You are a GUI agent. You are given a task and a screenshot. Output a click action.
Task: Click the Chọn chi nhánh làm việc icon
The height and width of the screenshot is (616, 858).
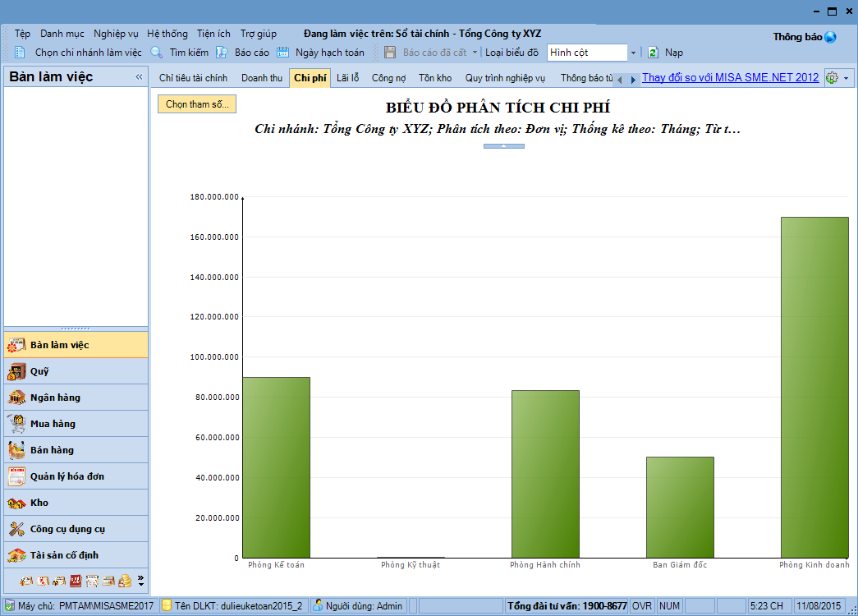point(20,53)
